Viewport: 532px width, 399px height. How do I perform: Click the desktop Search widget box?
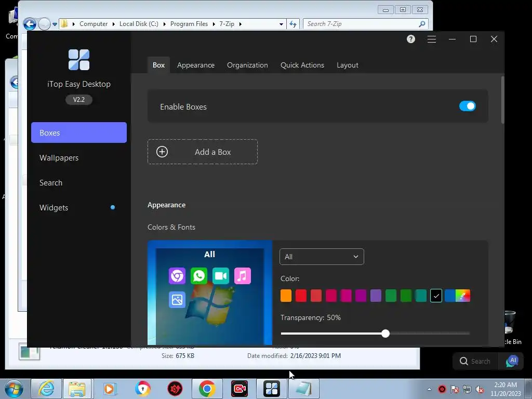click(x=476, y=361)
